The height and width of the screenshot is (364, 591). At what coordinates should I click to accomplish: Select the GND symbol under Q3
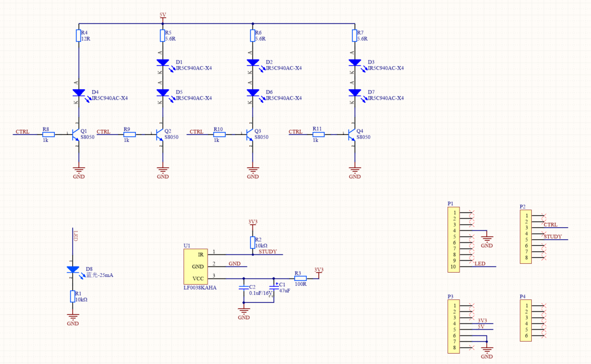253,172
